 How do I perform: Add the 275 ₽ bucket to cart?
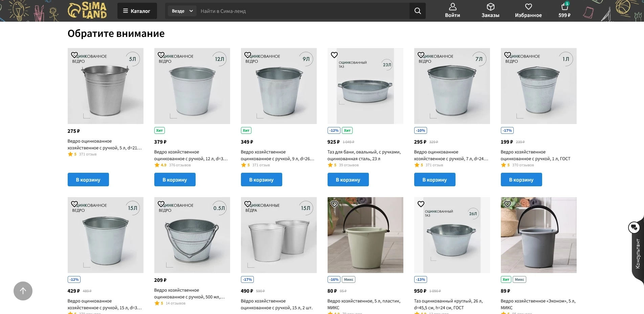tap(88, 180)
